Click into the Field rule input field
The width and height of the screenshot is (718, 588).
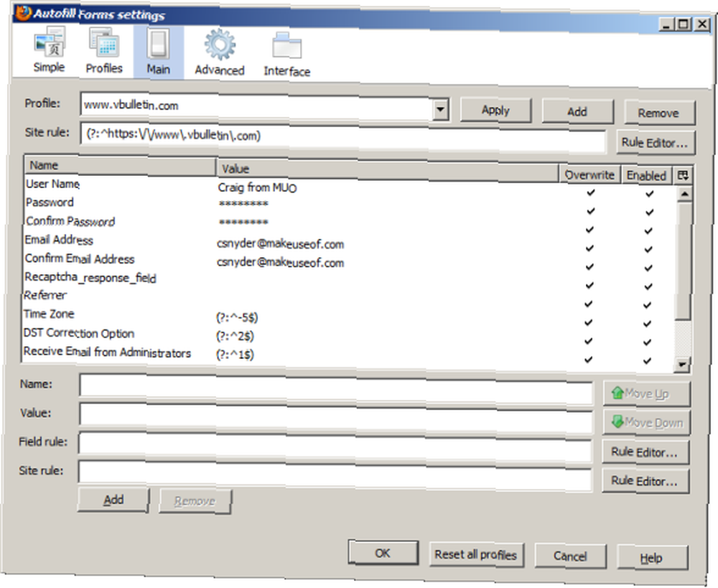click(x=335, y=447)
